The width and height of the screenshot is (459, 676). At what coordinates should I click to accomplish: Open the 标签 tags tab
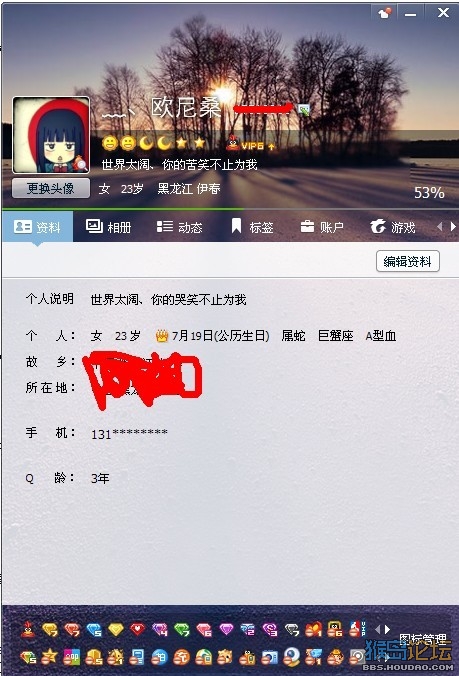(252, 226)
